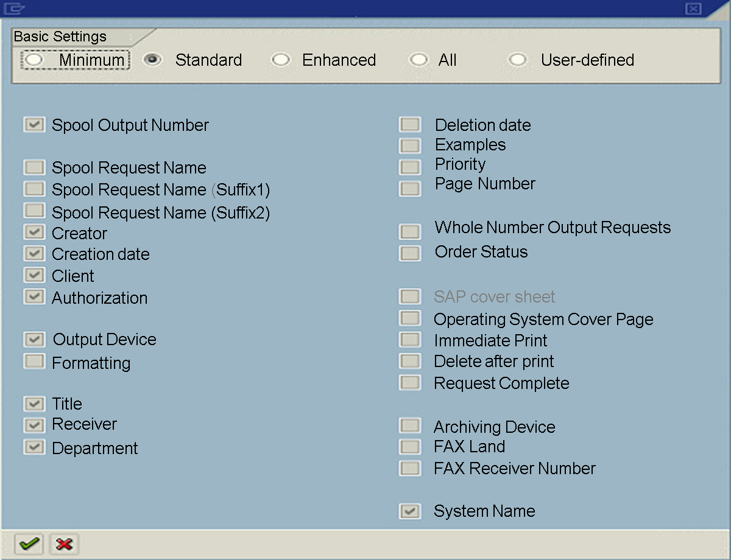The image size is (731, 560).
Task: Enable the Immediate Print checkbox
Action: point(410,340)
